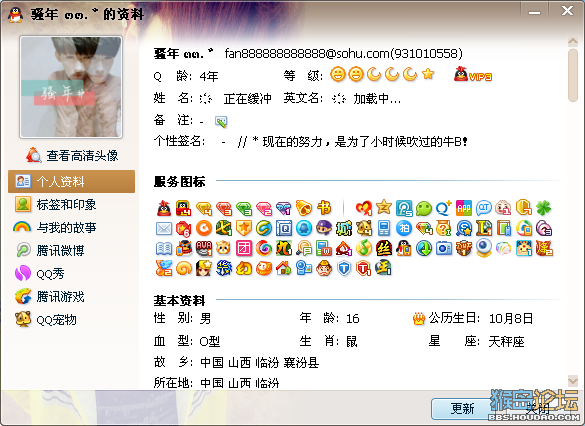The height and width of the screenshot is (426, 585).
Task: Click the O型 blood type value
Action: 210,341
